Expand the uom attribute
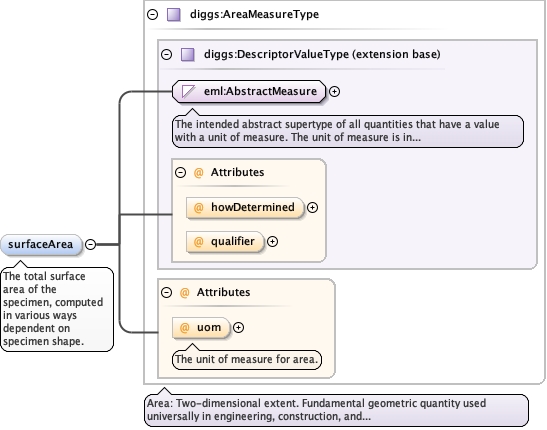547x430 pixels. point(238,327)
